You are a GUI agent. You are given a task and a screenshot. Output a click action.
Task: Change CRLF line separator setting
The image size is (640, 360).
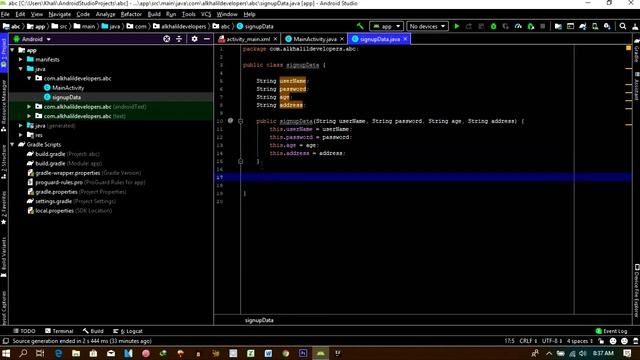[528, 341]
